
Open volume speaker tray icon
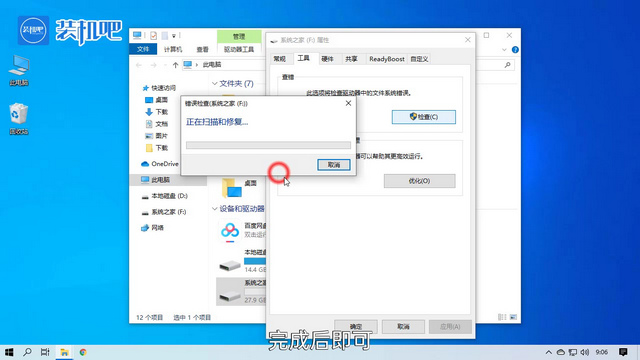[584, 352]
